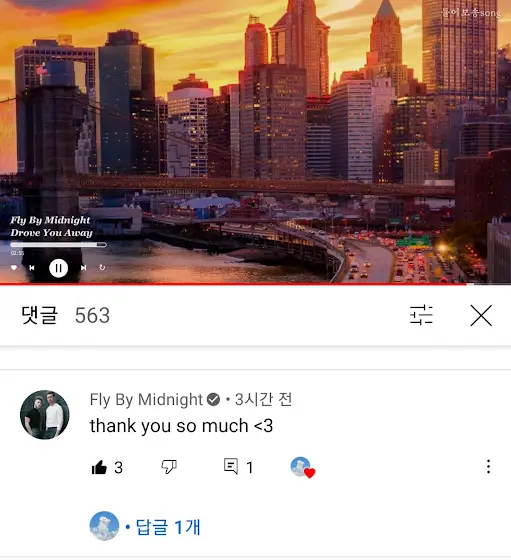Expand the 답글 1개 replies

168,527
